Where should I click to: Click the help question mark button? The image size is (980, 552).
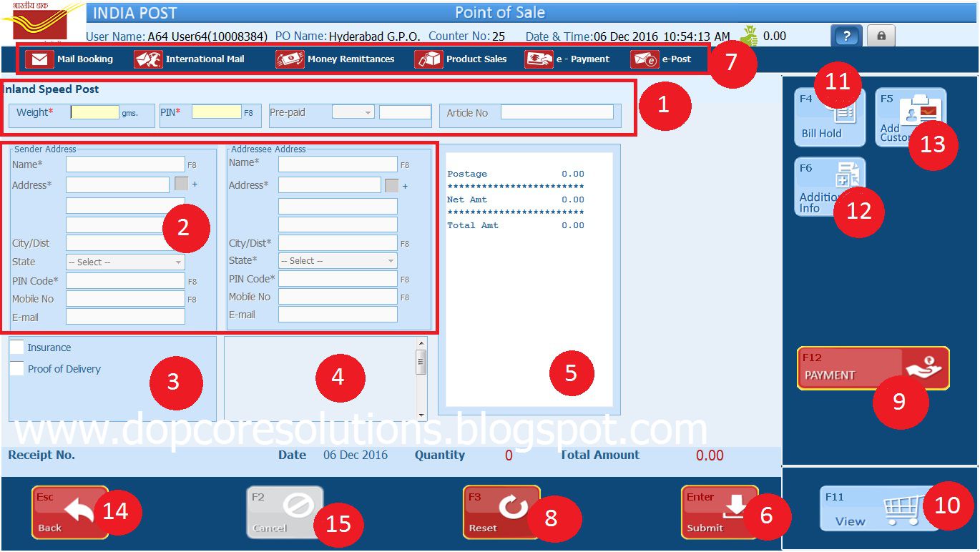[846, 35]
